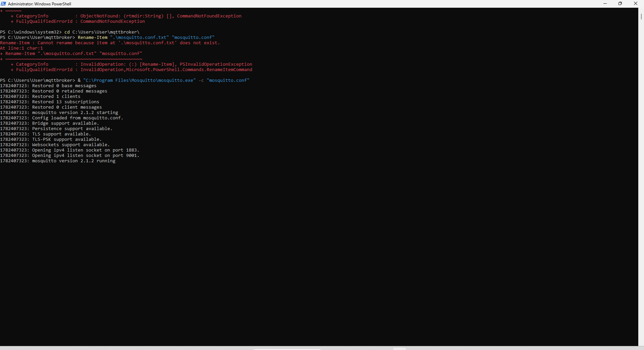Image resolution: width=644 pixels, height=350 pixels.
Task: Click 'Persistence support available.' line
Action: [x=56, y=129]
